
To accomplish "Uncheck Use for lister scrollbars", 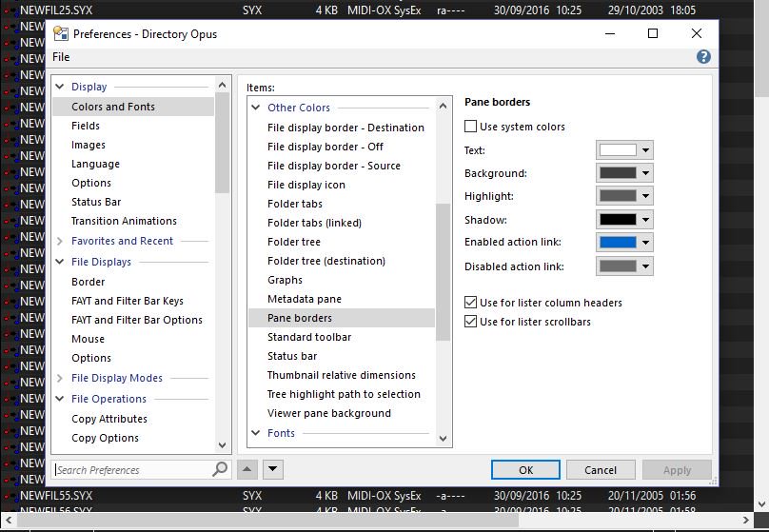I will [x=470, y=322].
